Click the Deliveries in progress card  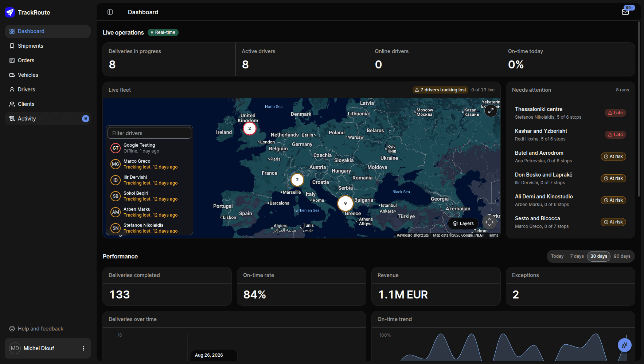coord(169,59)
